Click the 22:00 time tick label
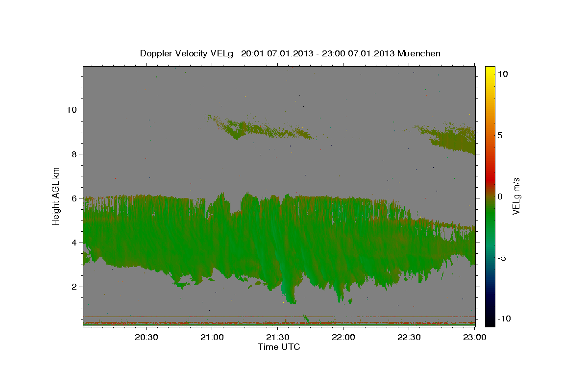 (343, 338)
